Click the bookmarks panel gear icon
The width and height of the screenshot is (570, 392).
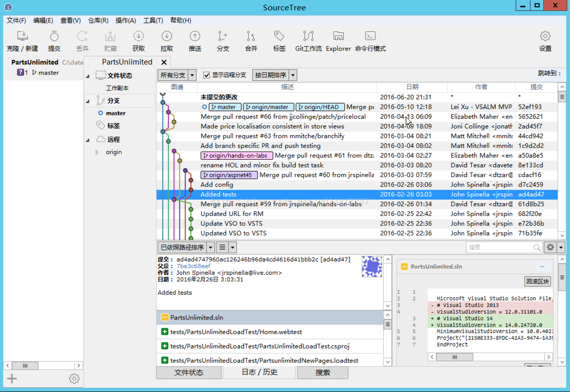74,379
